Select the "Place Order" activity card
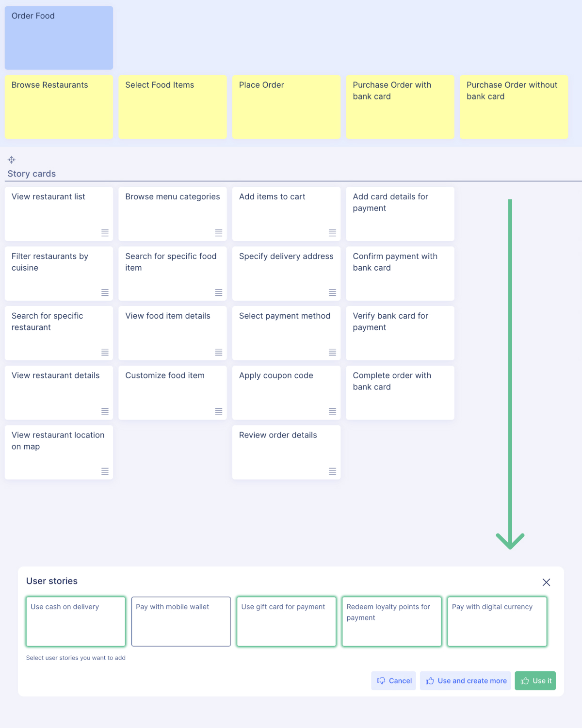This screenshot has width=582, height=728. pyautogui.click(x=286, y=107)
